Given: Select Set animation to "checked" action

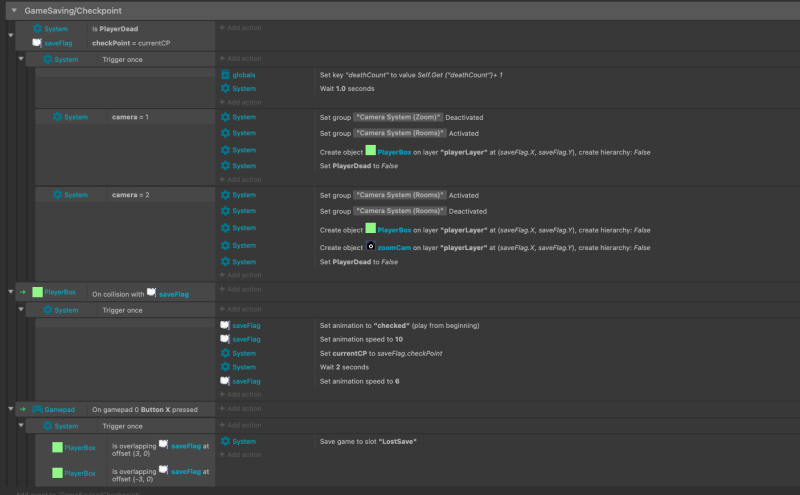Looking at the screenshot, I should pyautogui.click(x=399, y=325).
